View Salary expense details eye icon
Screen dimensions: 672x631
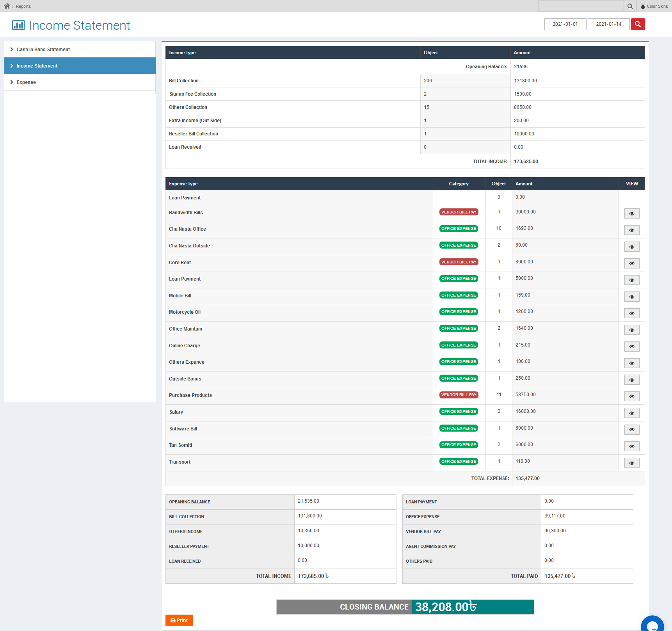click(x=631, y=413)
